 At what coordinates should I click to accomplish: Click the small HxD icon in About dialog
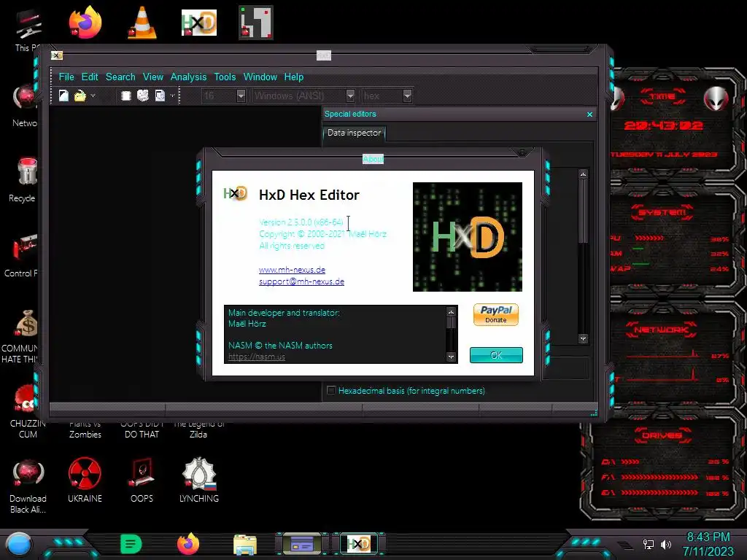(x=236, y=193)
